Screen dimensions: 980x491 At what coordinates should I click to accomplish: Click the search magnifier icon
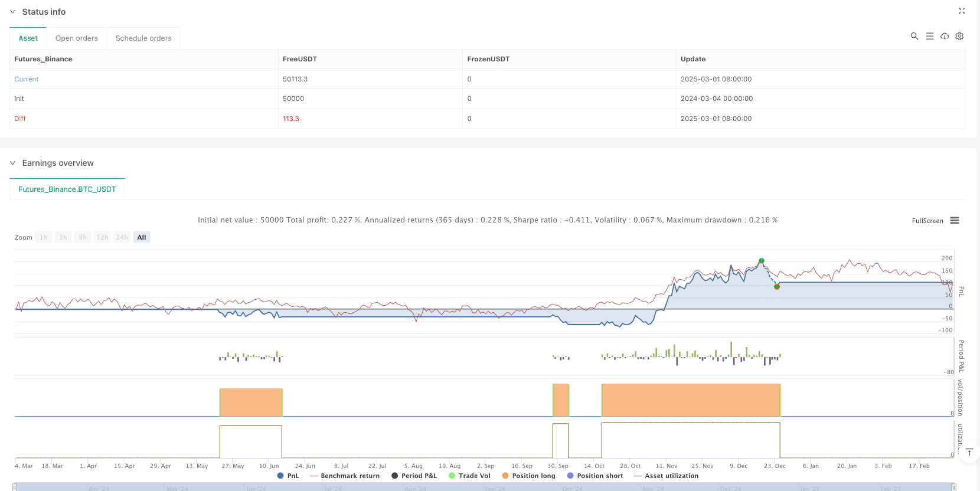914,36
